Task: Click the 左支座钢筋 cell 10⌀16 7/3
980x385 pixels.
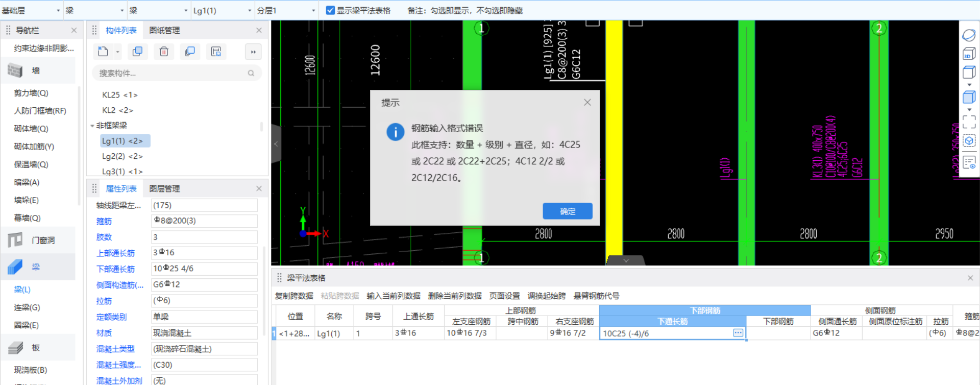Action: [x=470, y=333]
